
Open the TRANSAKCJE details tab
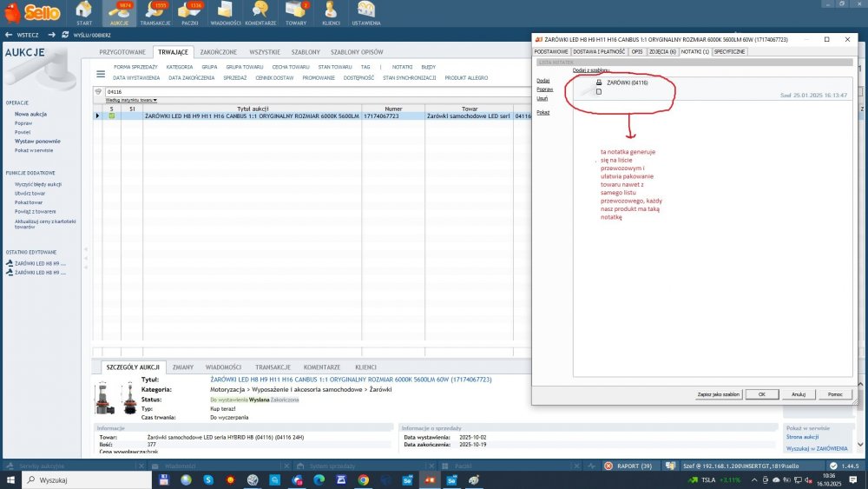click(273, 367)
